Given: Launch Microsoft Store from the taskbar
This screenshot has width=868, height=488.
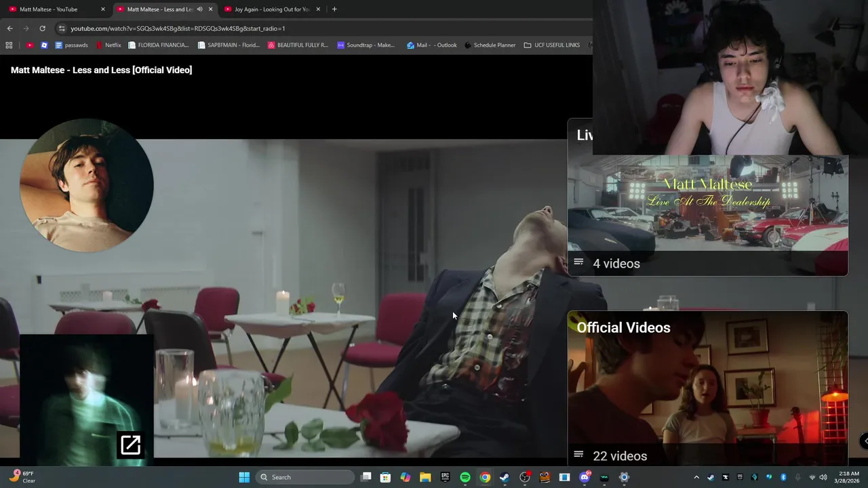Looking at the screenshot, I should click(385, 477).
